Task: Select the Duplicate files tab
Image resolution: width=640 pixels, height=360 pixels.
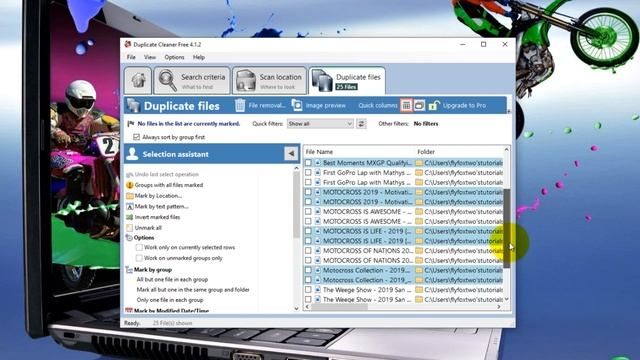Action: 347,80
